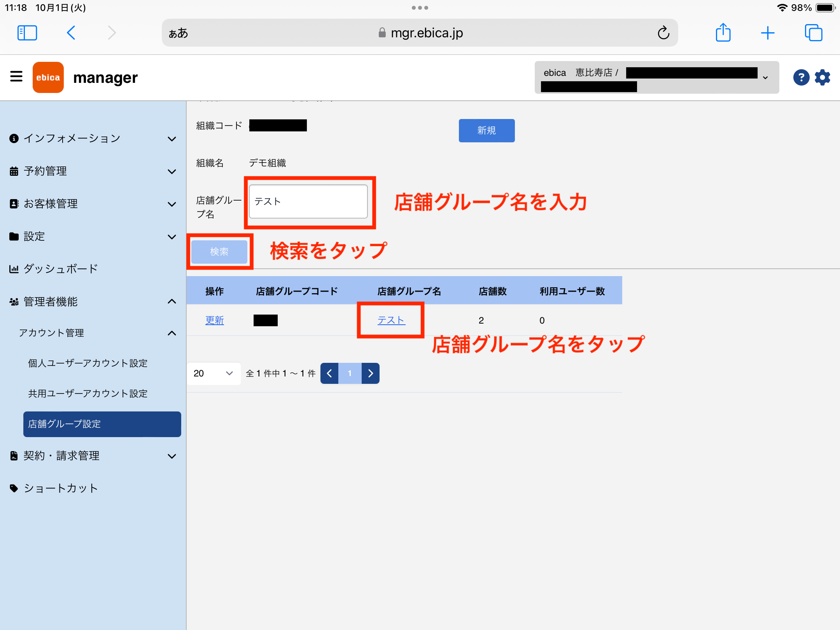
Task: Click the document icon beside 契約・請求管理
Action: click(14, 456)
